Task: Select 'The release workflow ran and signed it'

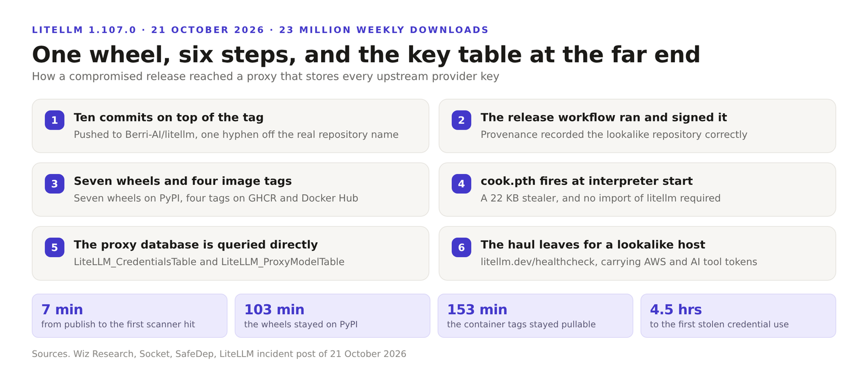Action: [604, 117]
